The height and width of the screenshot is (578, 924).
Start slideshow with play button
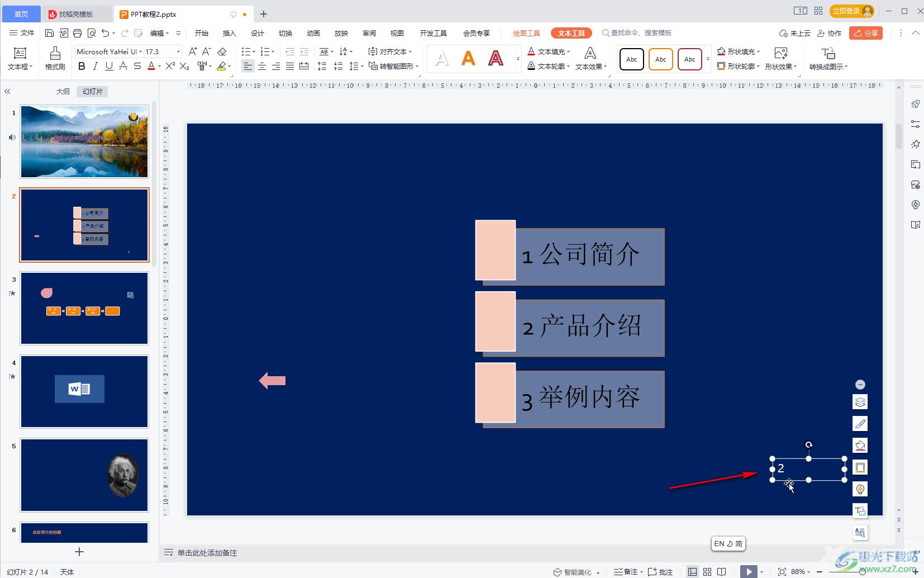click(749, 572)
